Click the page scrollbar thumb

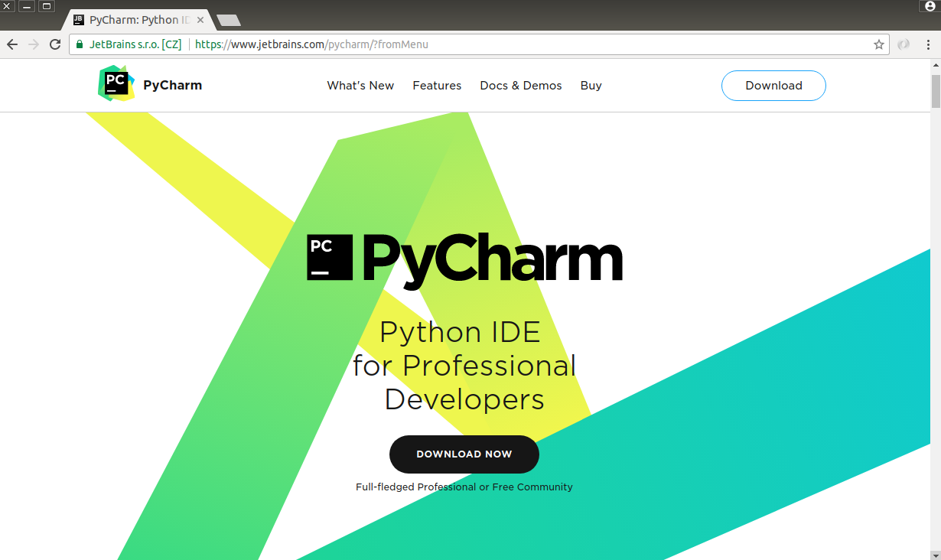pyautogui.click(x=936, y=91)
